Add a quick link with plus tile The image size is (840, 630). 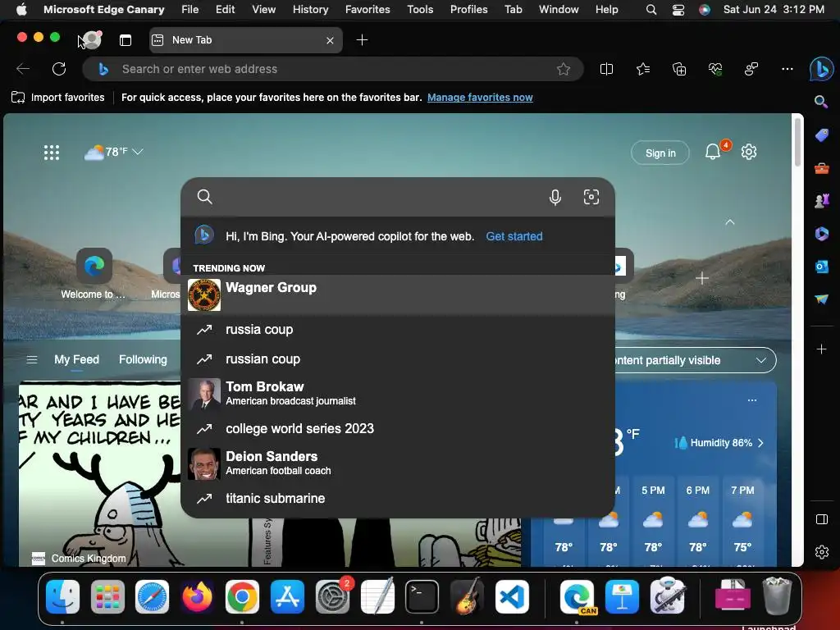tap(702, 278)
